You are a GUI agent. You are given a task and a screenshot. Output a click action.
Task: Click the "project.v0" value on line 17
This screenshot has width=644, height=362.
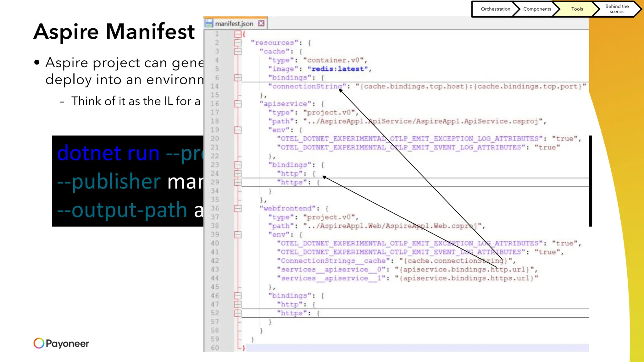point(329,112)
